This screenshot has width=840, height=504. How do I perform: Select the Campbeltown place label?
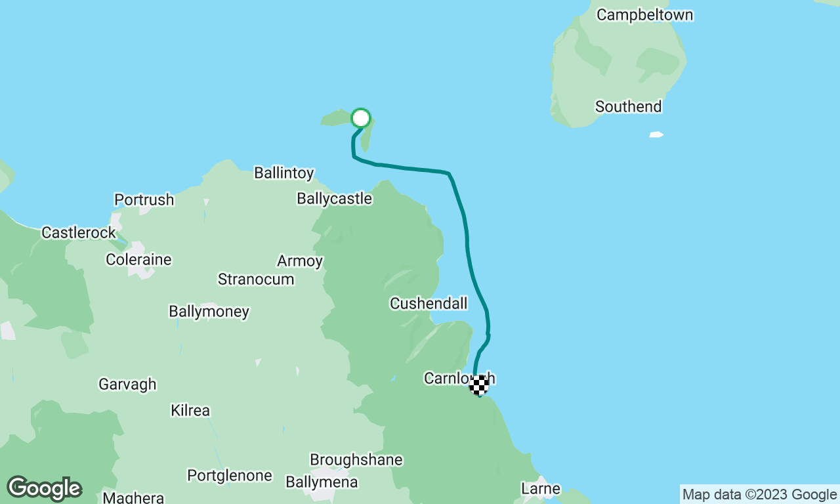coord(644,15)
